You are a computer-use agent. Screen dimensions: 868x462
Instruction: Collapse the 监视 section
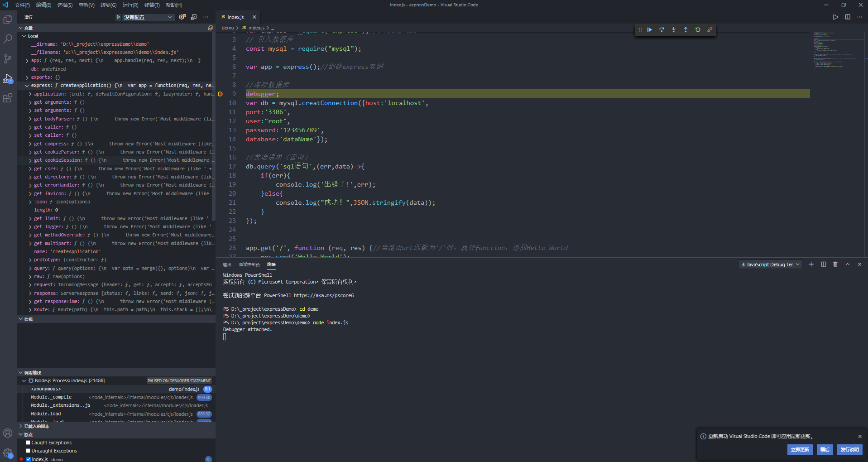[x=21, y=319]
